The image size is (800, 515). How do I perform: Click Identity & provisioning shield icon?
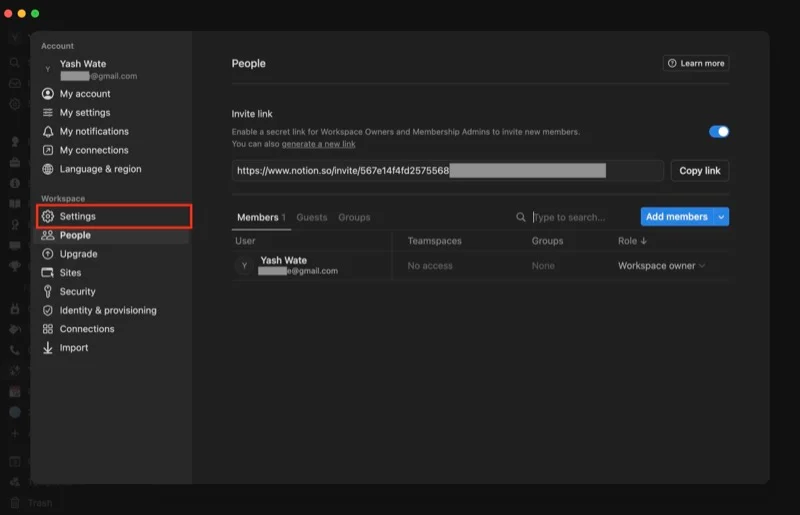pos(47,310)
